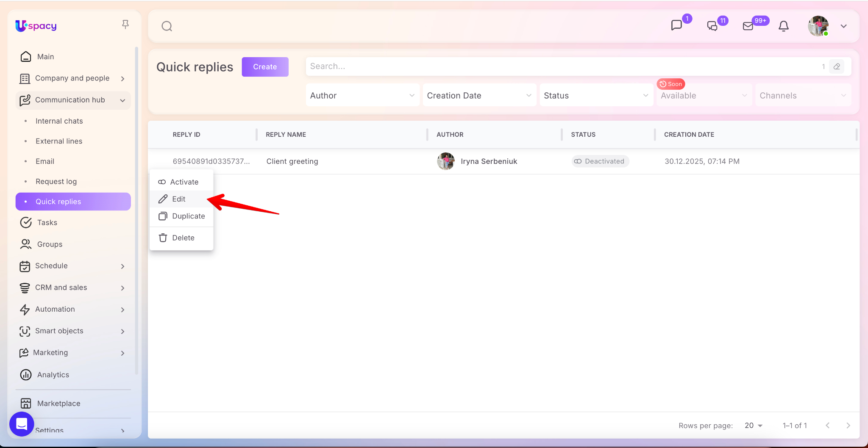This screenshot has width=868, height=448.
Task: Open the support chat widget button
Action: click(22, 424)
